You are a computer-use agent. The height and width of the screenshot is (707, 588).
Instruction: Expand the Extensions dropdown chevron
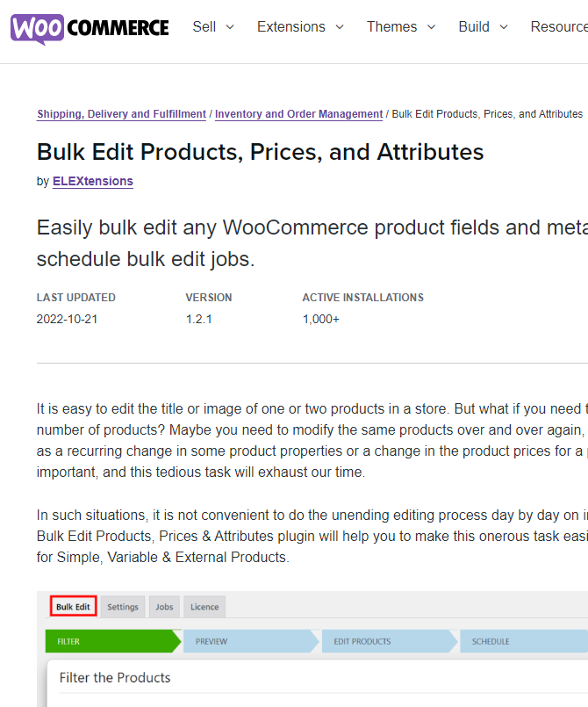pyautogui.click(x=341, y=27)
